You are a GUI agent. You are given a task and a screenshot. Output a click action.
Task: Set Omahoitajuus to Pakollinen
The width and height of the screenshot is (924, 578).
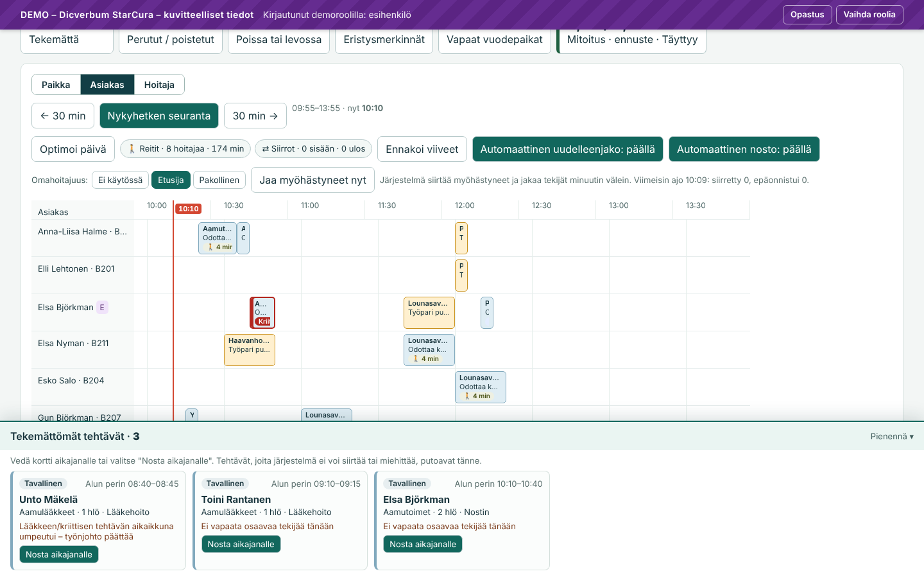(219, 180)
